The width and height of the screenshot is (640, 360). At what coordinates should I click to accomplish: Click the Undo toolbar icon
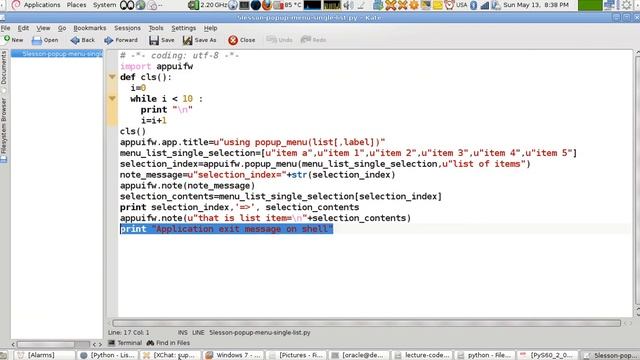coord(271,40)
